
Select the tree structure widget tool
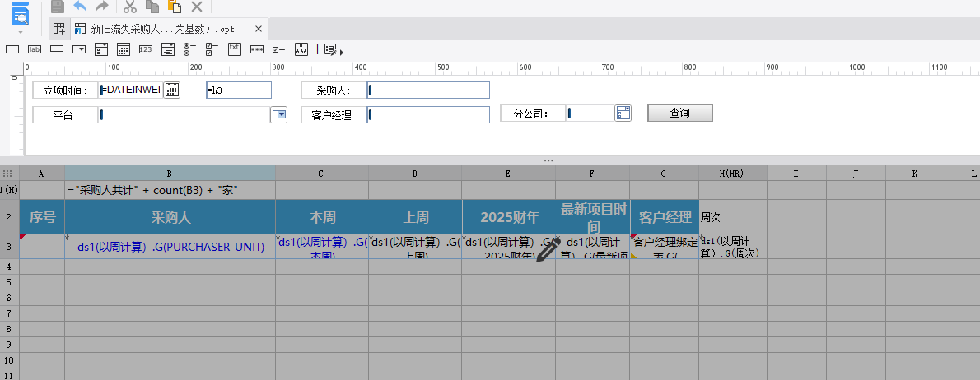301,49
